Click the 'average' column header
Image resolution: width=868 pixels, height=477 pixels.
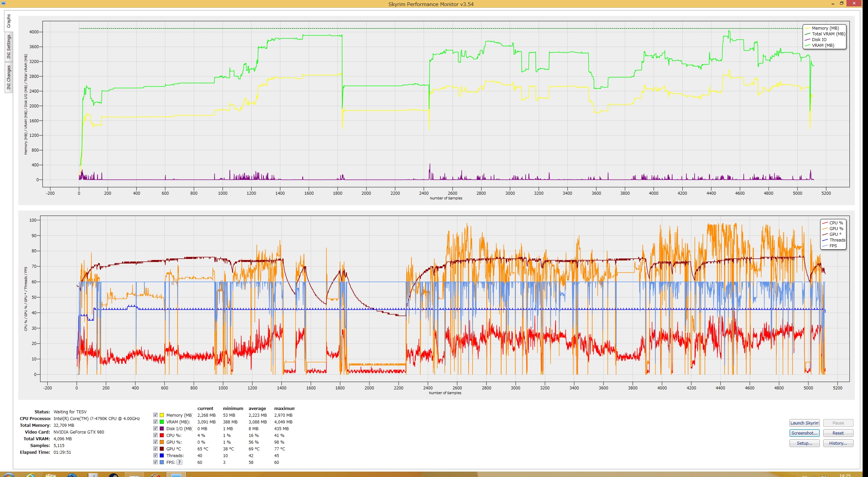tap(257, 409)
